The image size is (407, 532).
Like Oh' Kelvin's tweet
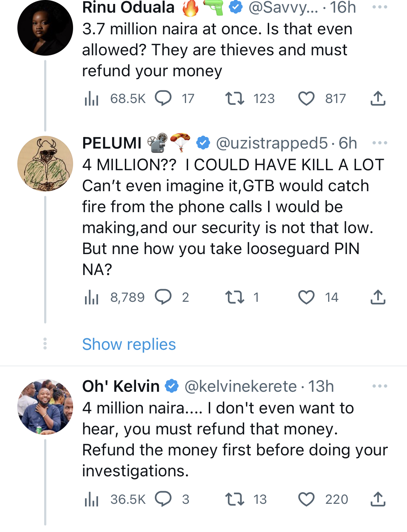pyautogui.click(x=306, y=499)
